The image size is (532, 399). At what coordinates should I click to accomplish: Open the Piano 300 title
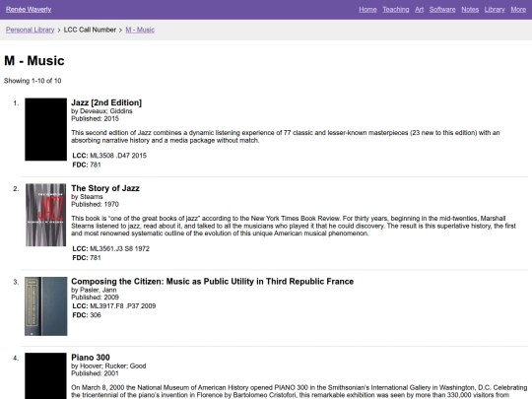tap(91, 358)
